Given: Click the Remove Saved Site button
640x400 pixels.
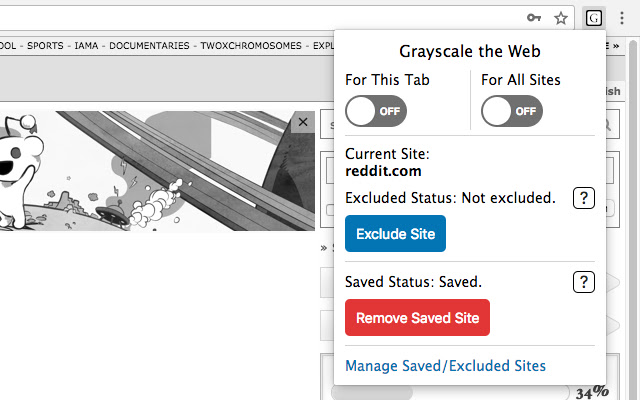Looking at the screenshot, I should click(x=417, y=318).
